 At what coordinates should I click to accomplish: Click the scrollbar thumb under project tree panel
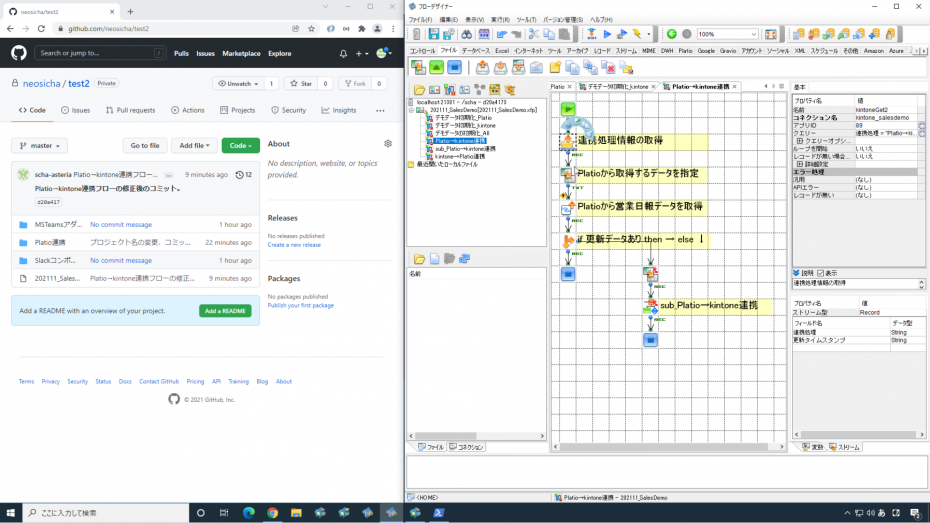[446, 436]
